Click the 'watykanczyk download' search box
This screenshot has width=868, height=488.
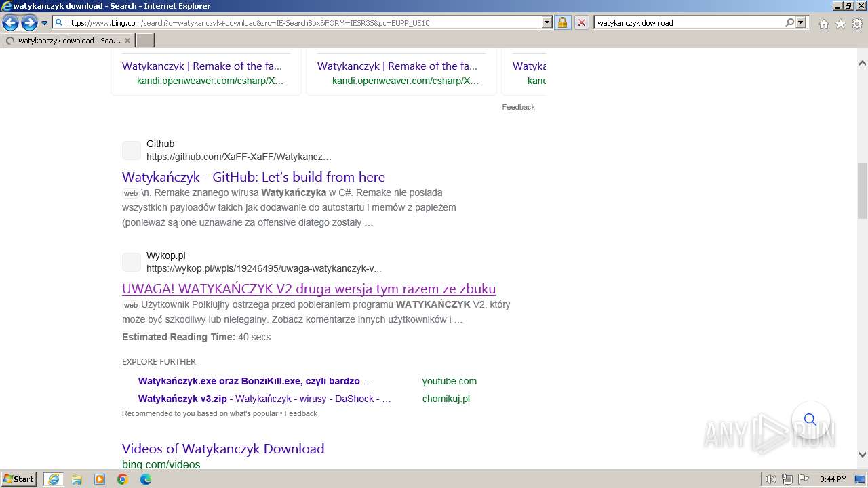pos(689,22)
